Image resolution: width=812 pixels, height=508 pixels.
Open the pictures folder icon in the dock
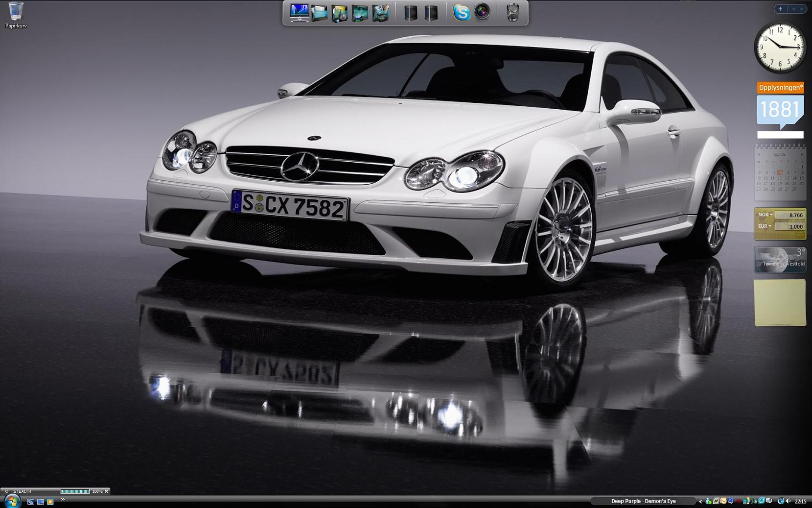360,13
